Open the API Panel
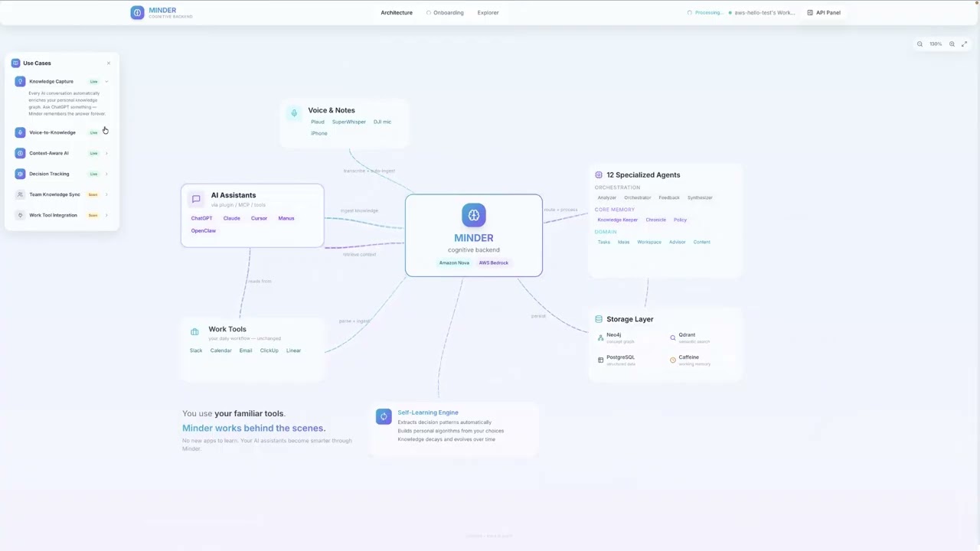980x551 pixels. 824,12
